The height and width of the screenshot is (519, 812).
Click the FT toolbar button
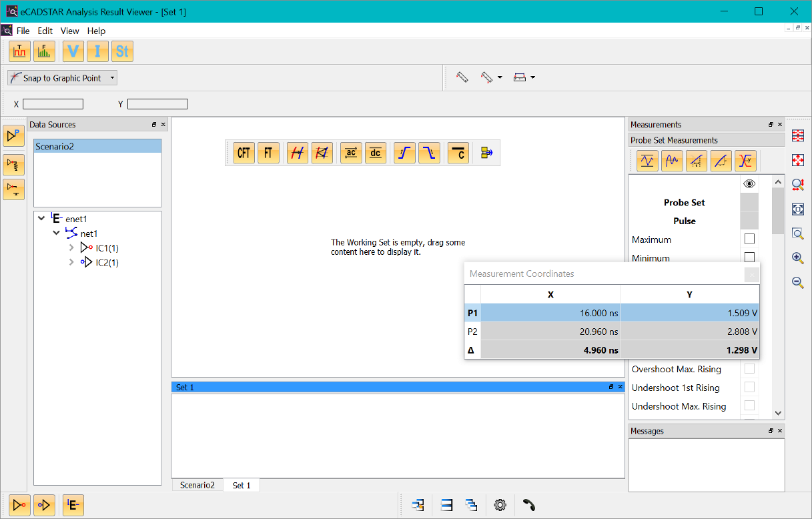(268, 153)
